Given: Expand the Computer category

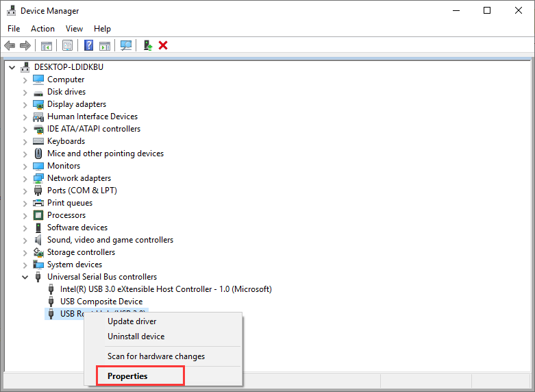Looking at the screenshot, I should [x=25, y=80].
